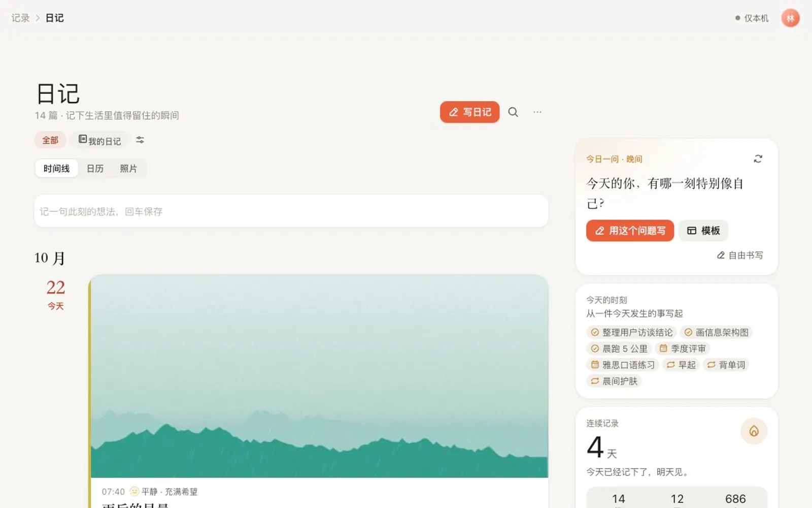Click the 今日一问 · 晚间 label
This screenshot has width=812, height=508.
pyautogui.click(x=614, y=159)
